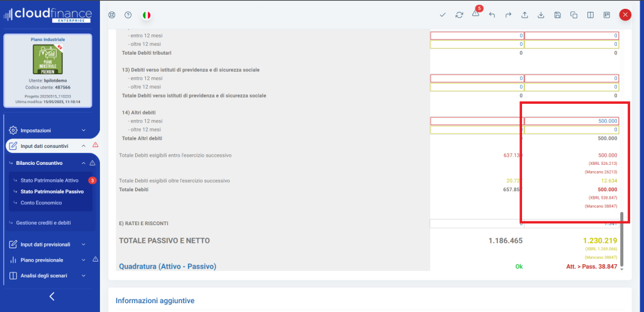Click the lifebuoy support icon
644x312 pixels.
point(112,14)
